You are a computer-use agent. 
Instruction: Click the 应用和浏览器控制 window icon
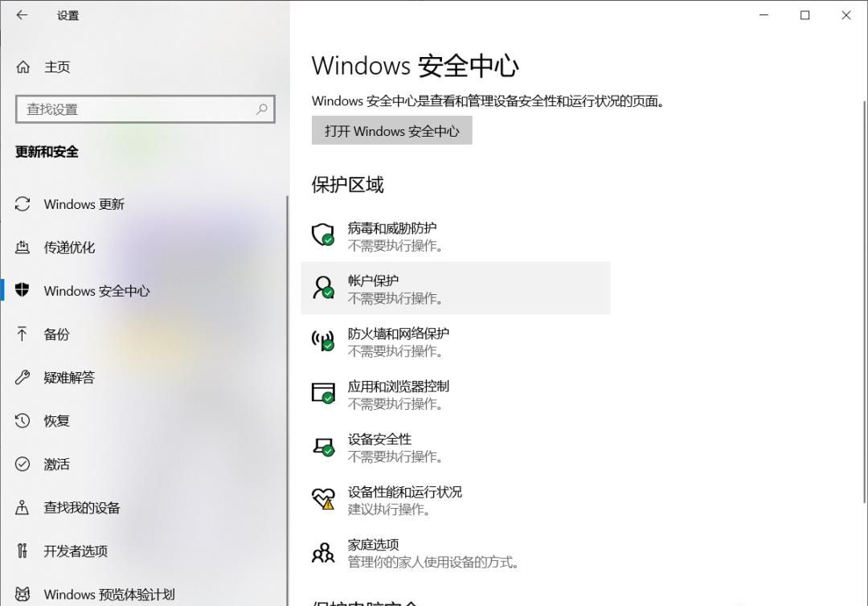tap(323, 393)
